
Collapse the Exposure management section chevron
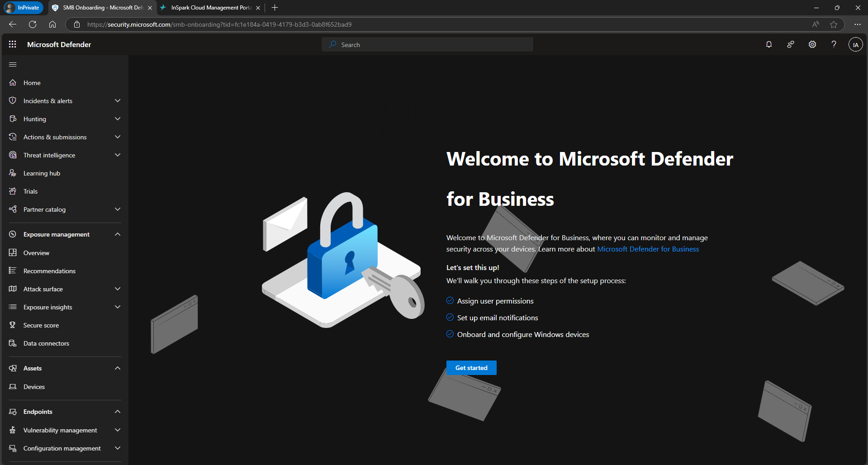118,234
